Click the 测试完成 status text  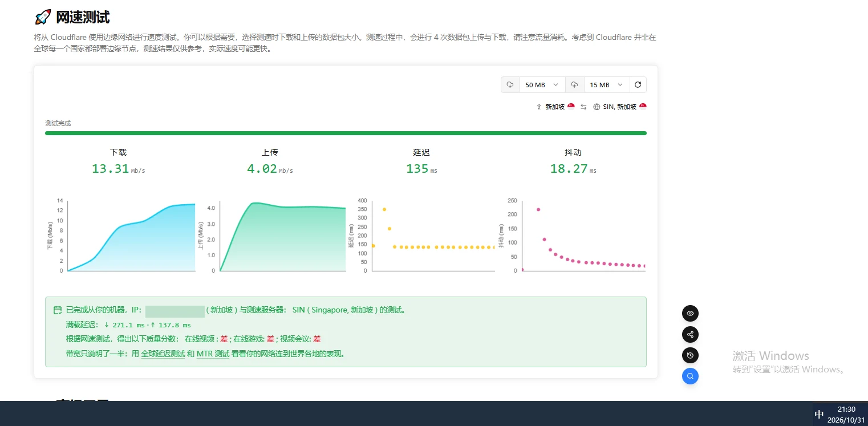point(58,123)
